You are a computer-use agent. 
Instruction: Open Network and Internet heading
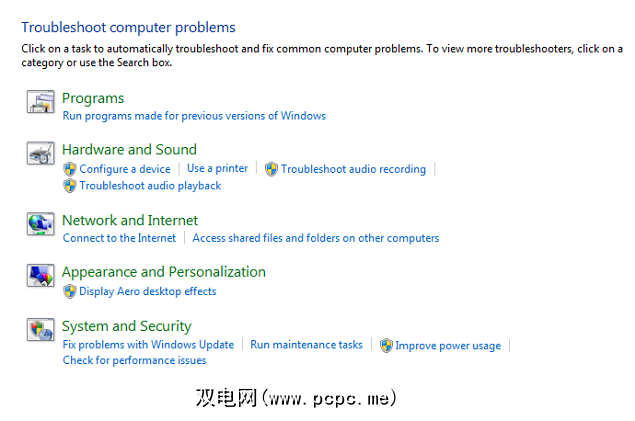130,220
